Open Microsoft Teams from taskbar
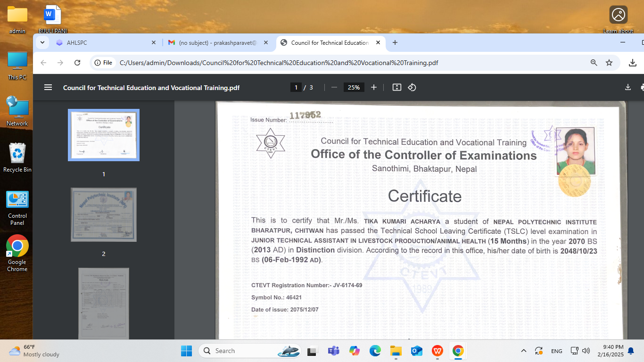644x362 pixels. [x=334, y=351]
